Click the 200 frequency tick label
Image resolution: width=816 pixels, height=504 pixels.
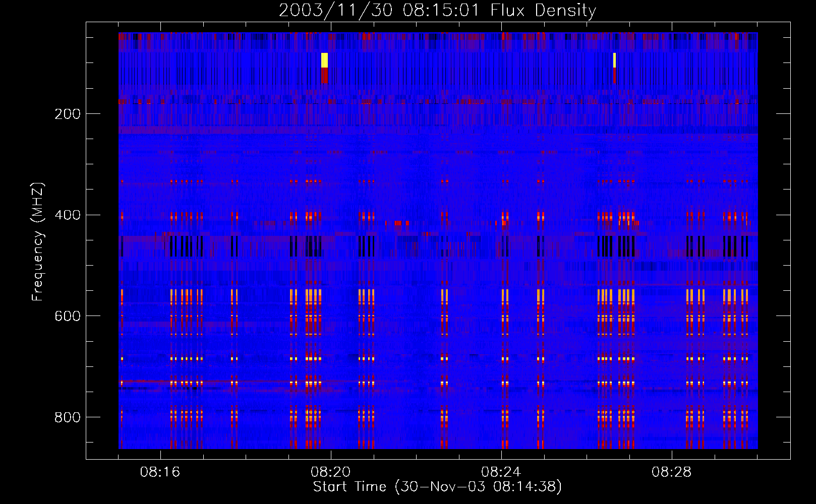coord(68,114)
